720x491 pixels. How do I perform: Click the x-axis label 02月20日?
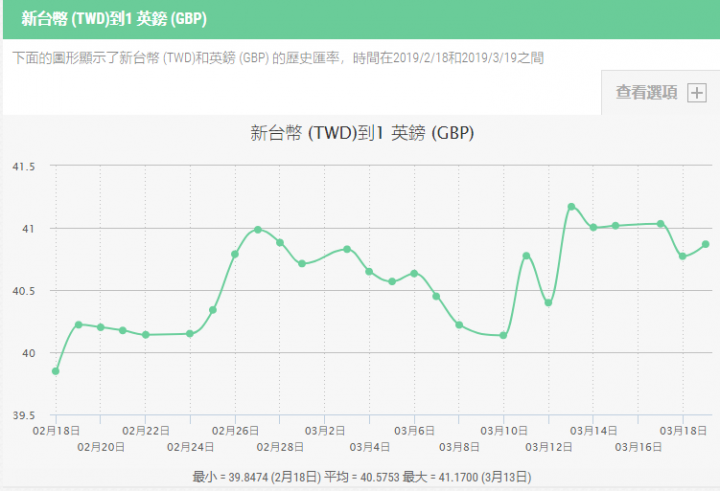tap(101, 447)
